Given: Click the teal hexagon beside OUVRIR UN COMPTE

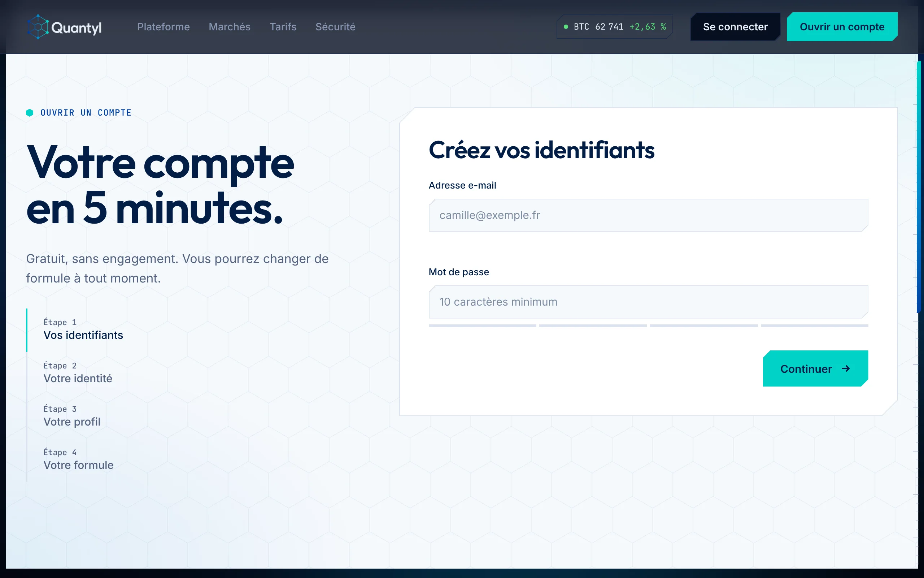Looking at the screenshot, I should [x=30, y=113].
